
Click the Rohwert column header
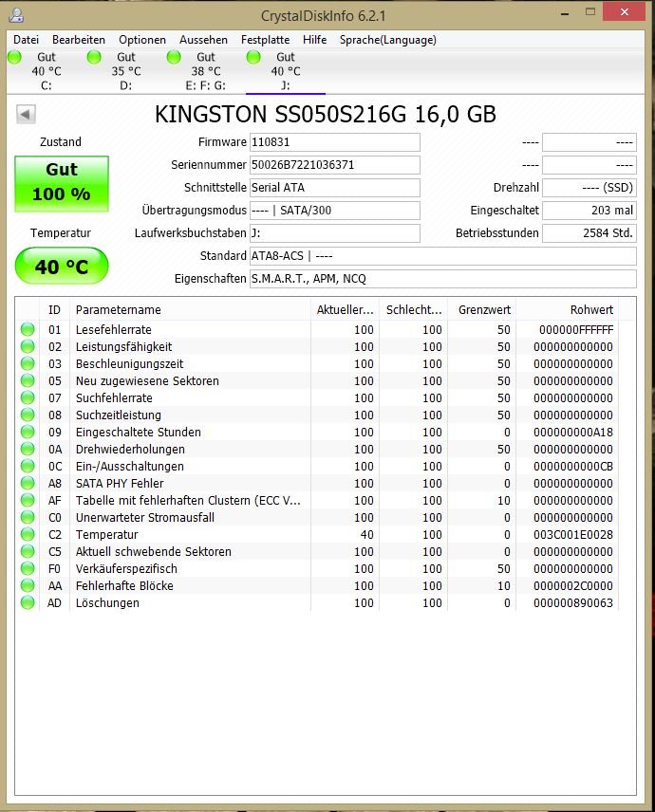tap(568, 309)
